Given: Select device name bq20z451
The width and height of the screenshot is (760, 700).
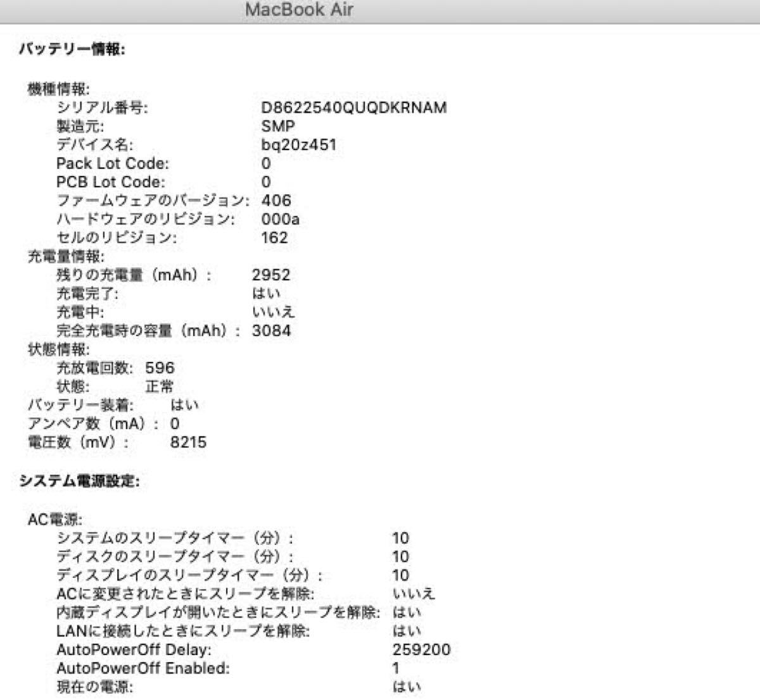Looking at the screenshot, I should tap(299, 144).
